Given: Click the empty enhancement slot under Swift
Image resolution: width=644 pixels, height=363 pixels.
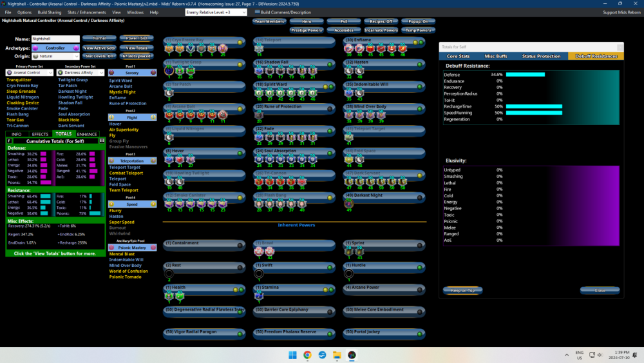Looking at the screenshot, I should tap(259, 273).
